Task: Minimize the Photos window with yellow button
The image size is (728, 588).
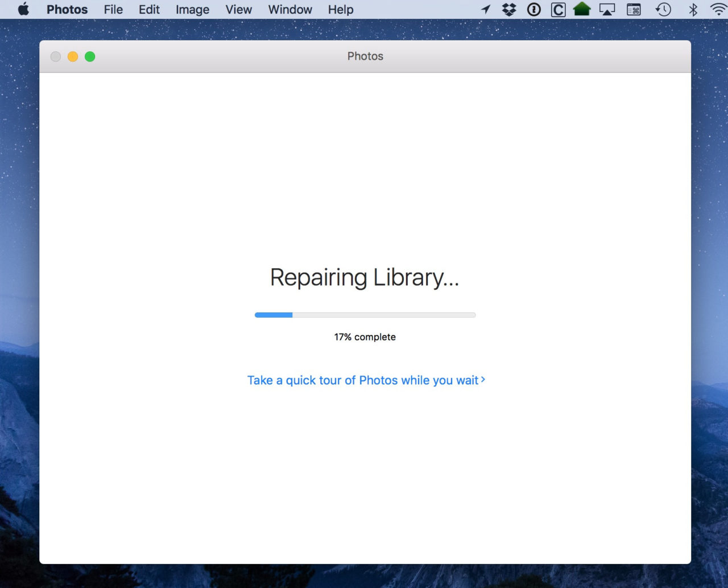Action: pyautogui.click(x=73, y=56)
